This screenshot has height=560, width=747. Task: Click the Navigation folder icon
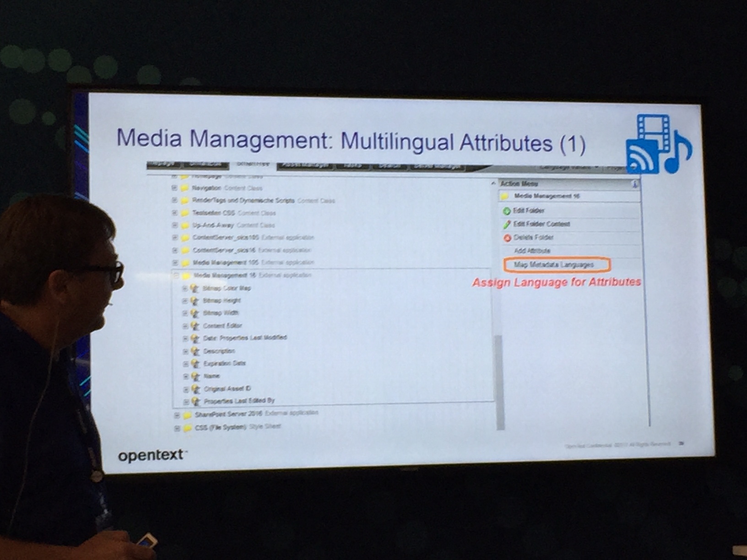(184, 188)
